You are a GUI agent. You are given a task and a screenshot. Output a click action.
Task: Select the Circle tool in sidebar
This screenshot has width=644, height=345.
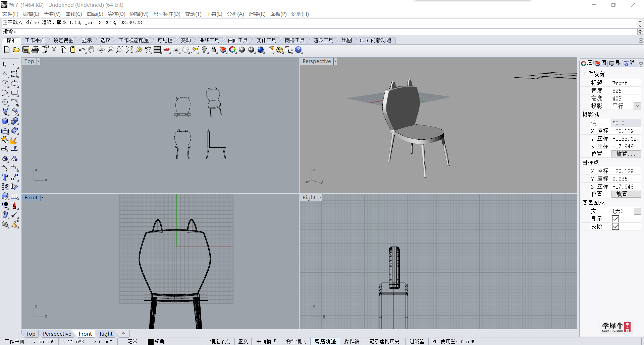[x=5, y=83]
